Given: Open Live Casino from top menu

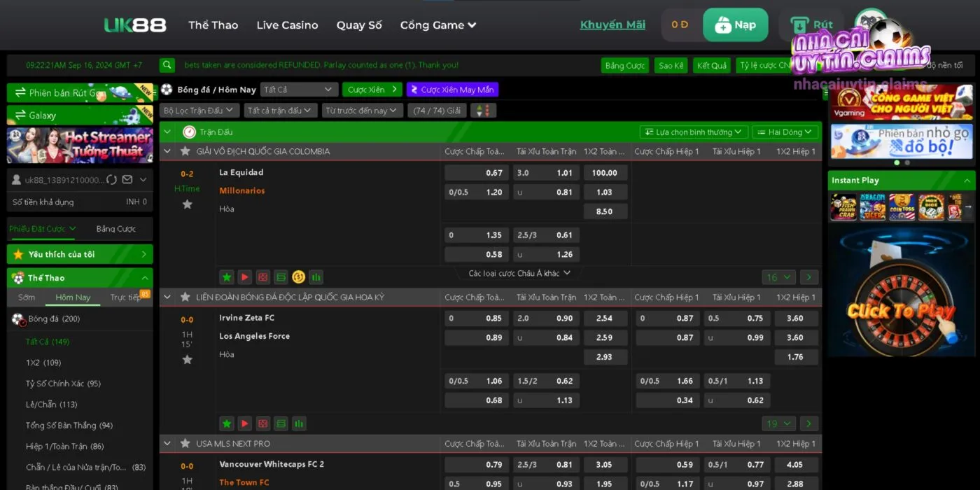Looking at the screenshot, I should pos(287,25).
